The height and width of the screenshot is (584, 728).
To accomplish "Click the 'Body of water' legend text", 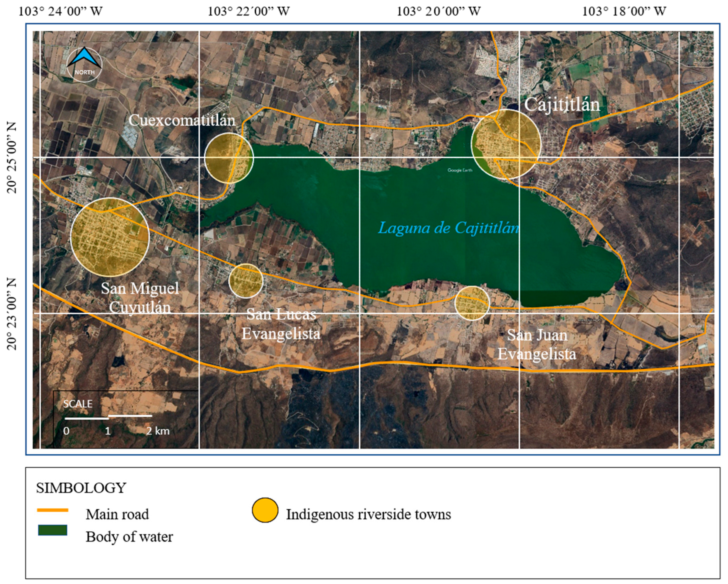I will pyautogui.click(x=129, y=537).
